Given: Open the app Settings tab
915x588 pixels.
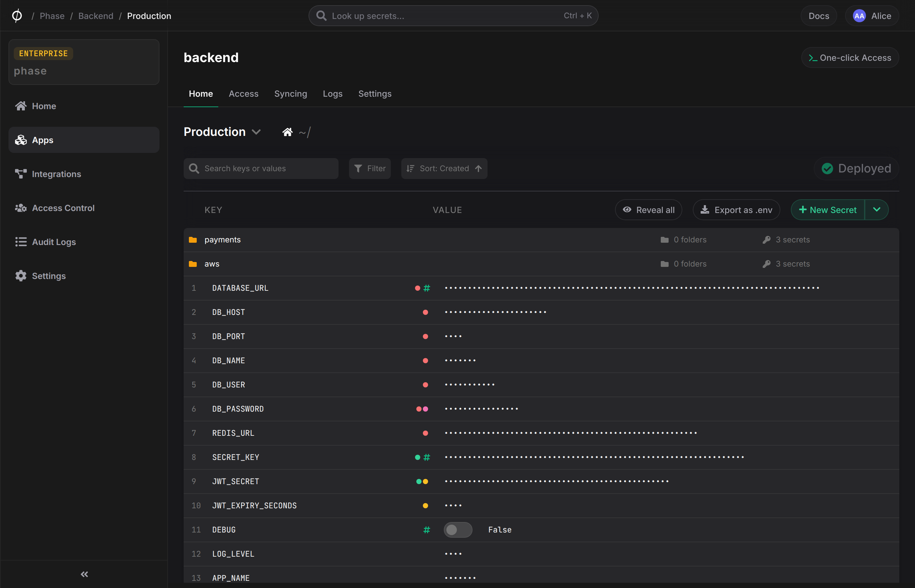Looking at the screenshot, I should [374, 93].
